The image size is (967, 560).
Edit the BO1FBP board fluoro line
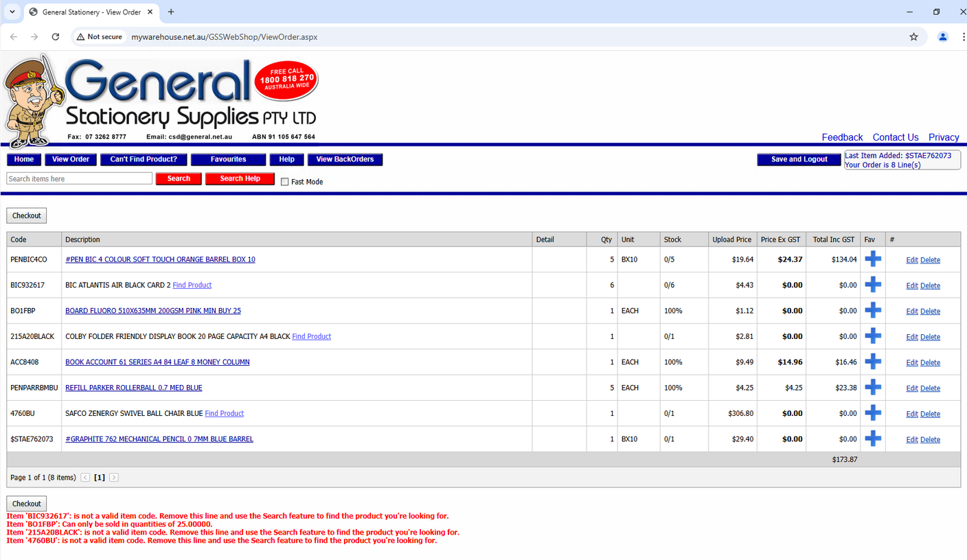click(x=911, y=312)
